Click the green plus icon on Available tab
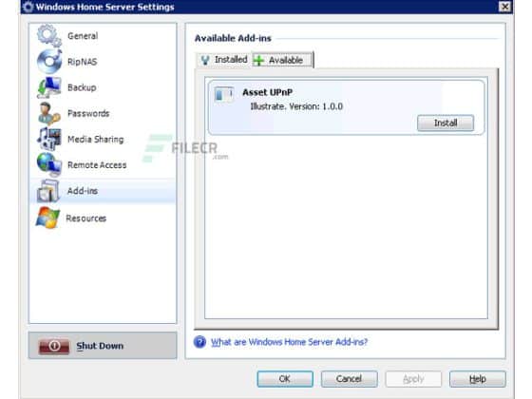This screenshot has height=399, width=532. click(258, 61)
